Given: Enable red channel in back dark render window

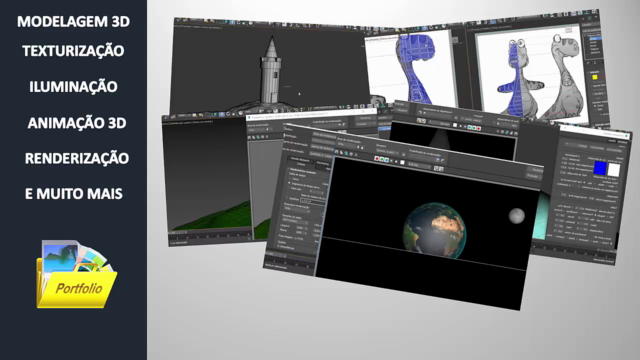Looking at the screenshot, I should tap(479, 129).
